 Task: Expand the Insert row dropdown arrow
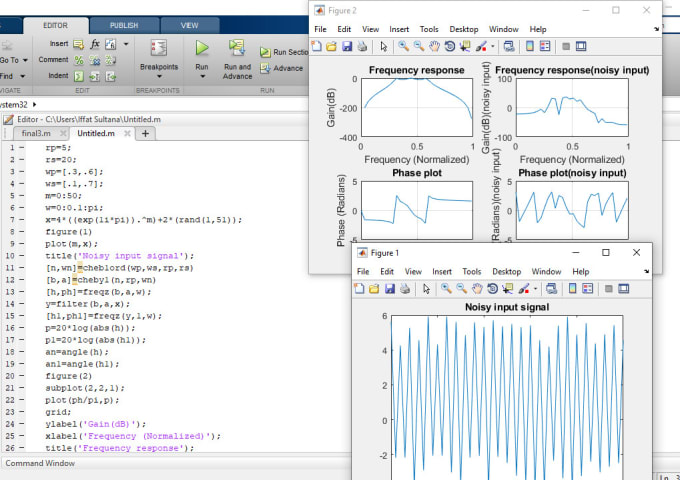(126, 44)
